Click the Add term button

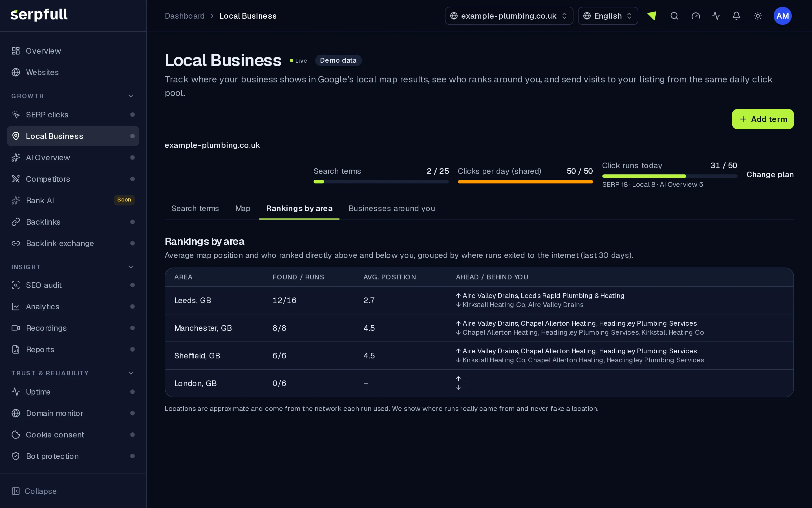tap(762, 119)
